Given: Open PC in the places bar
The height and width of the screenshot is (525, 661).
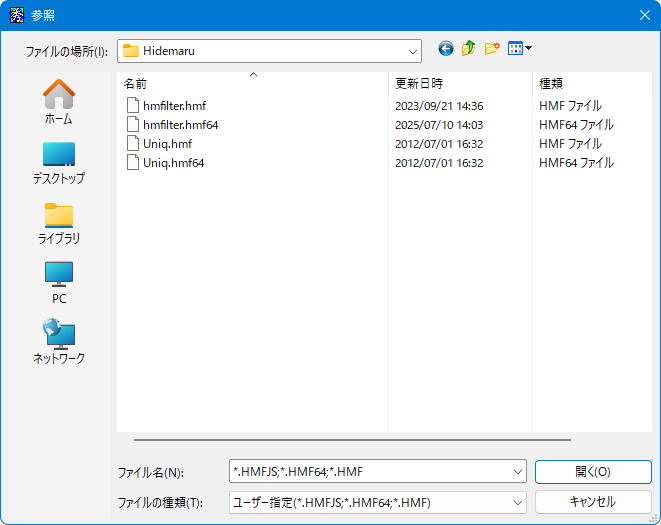Looking at the screenshot, I should (59, 283).
